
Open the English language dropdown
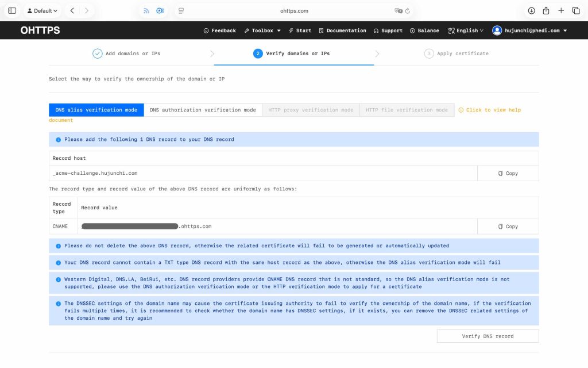[x=466, y=30]
